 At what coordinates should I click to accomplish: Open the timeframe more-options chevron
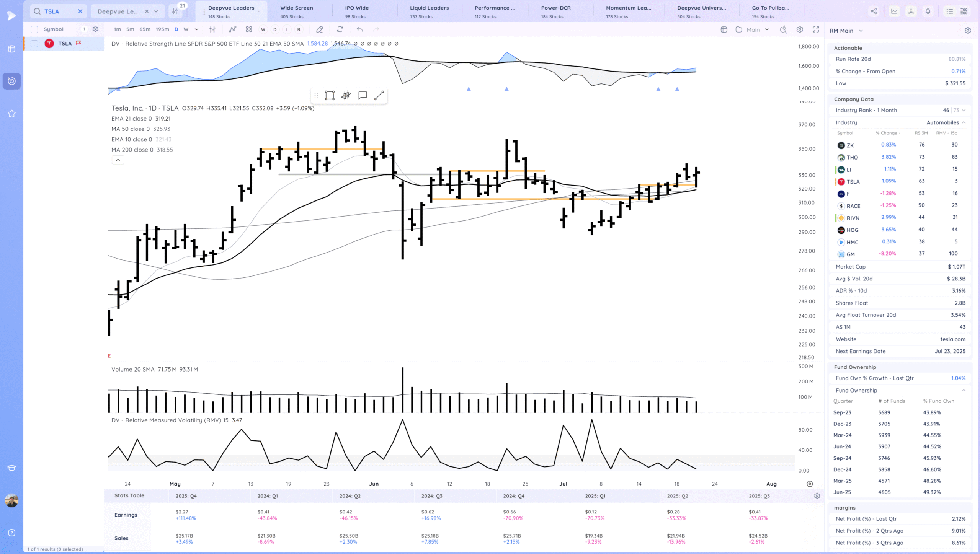coord(196,29)
